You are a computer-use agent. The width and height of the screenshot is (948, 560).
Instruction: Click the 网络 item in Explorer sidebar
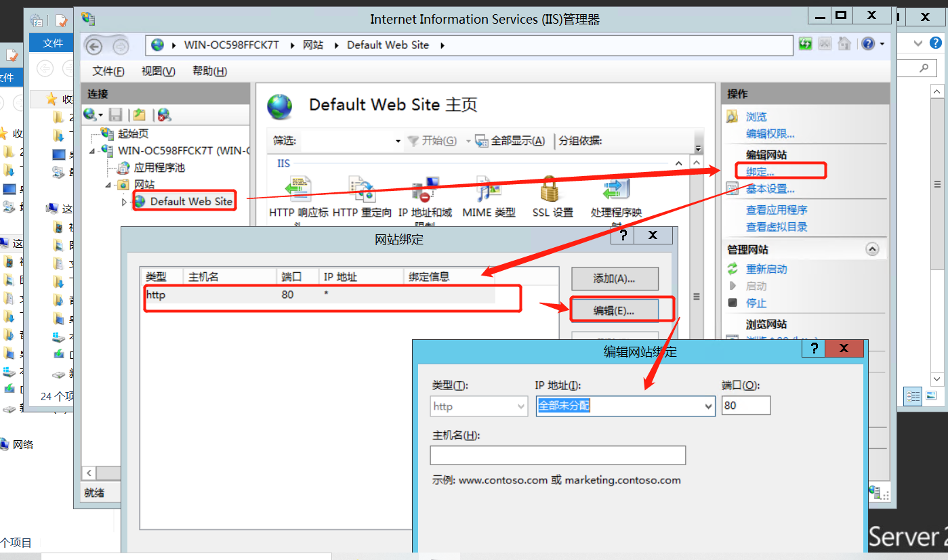tap(22, 444)
